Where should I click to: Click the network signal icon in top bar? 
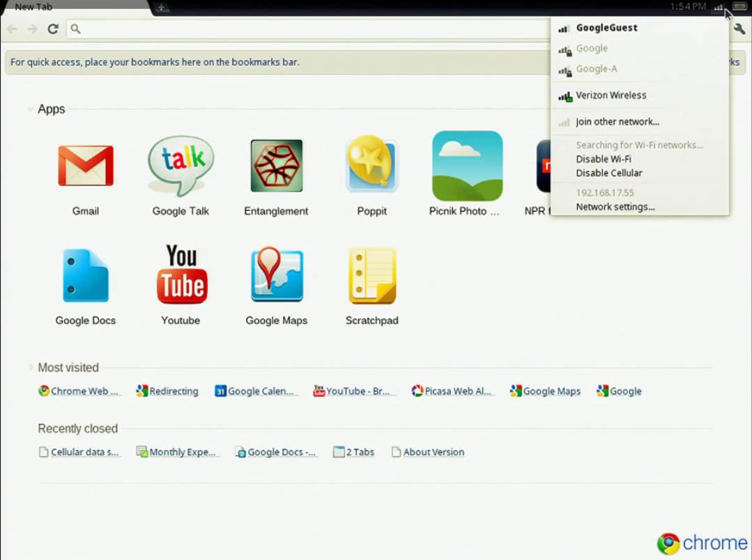(x=719, y=7)
